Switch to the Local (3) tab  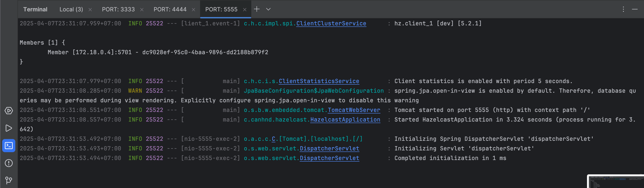click(71, 9)
